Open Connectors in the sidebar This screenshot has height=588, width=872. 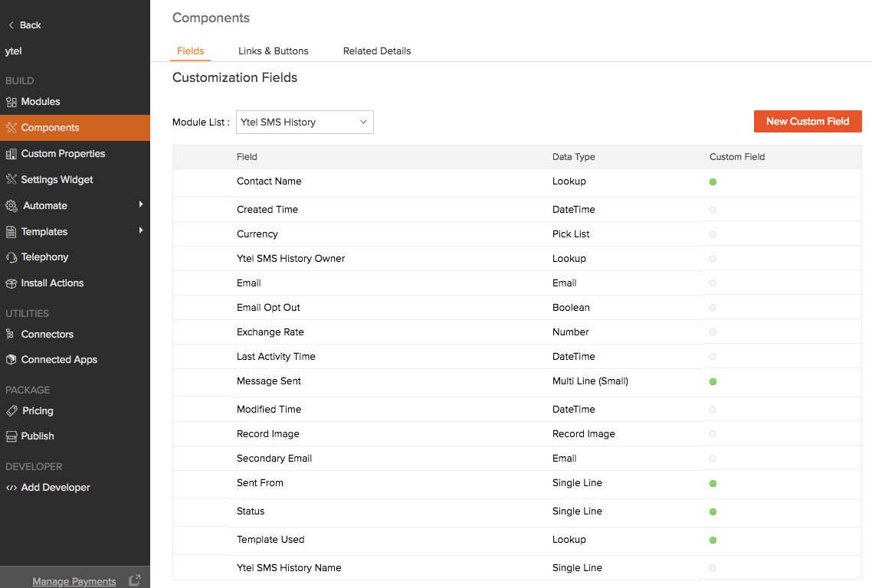(48, 334)
